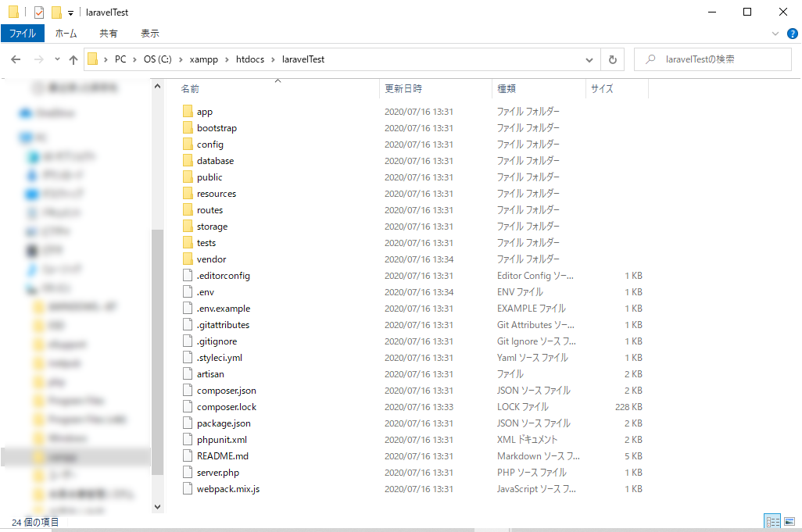802x532 pixels.
Task: Select the storage folder icon
Action: 188,227
